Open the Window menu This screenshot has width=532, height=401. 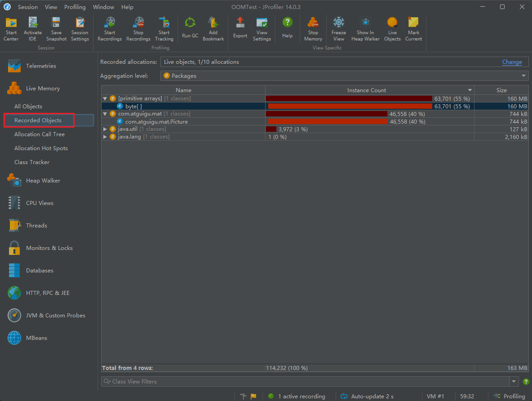pos(103,7)
